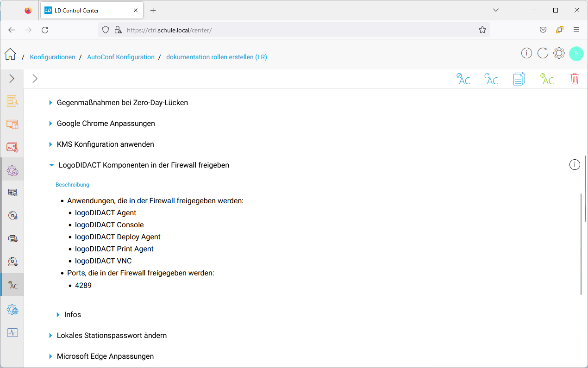
Task: Click the 'Beschreibung' label
Action: tap(72, 185)
